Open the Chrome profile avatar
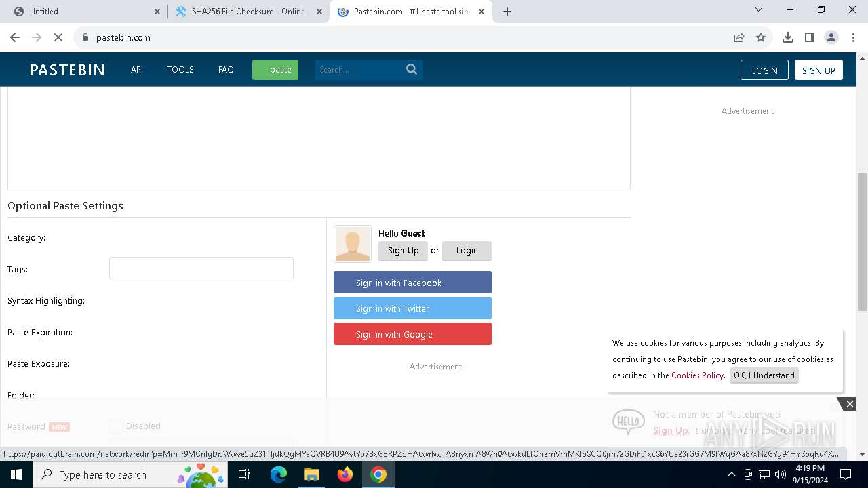This screenshot has width=868, height=488. click(x=831, y=37)
